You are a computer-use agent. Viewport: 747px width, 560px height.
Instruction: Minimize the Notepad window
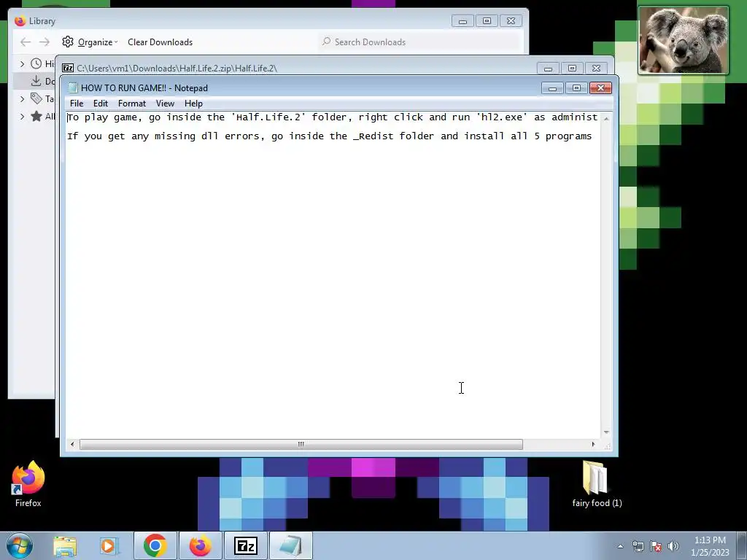[553, 88]
